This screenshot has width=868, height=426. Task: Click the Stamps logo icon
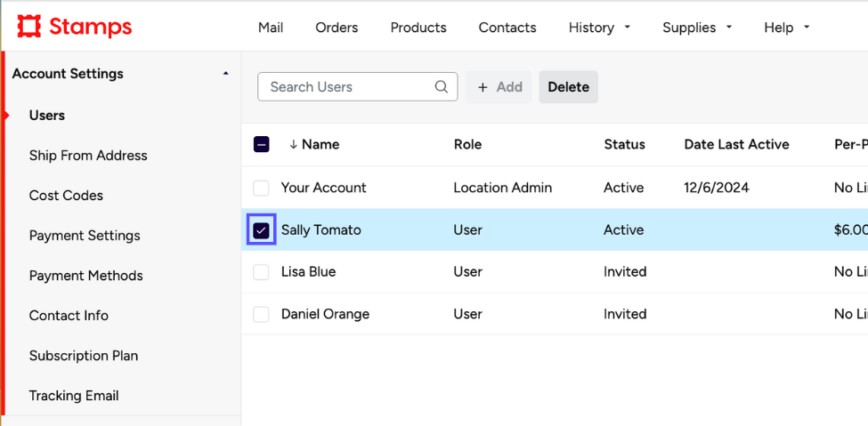click(x=29, y=27)
